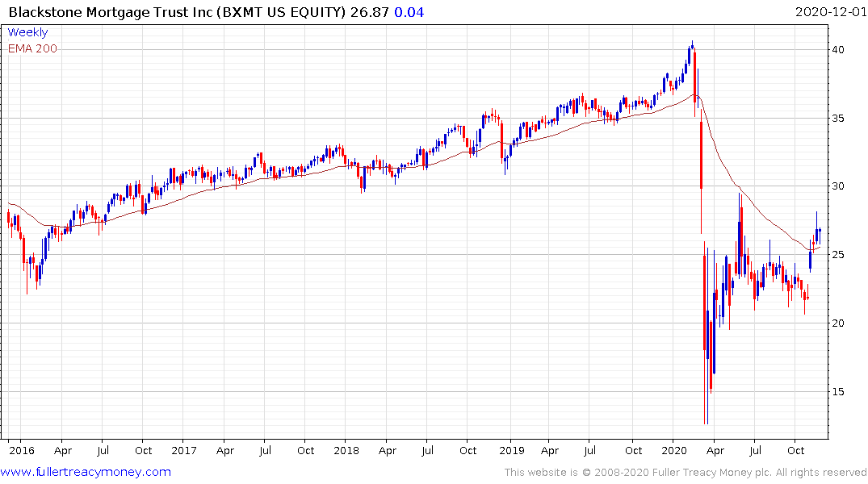Click the price change value 0.04

coord(409,12)
